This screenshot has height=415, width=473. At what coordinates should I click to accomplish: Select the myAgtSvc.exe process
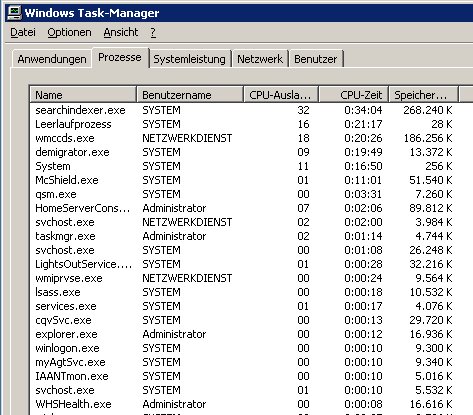pos(244,362)
